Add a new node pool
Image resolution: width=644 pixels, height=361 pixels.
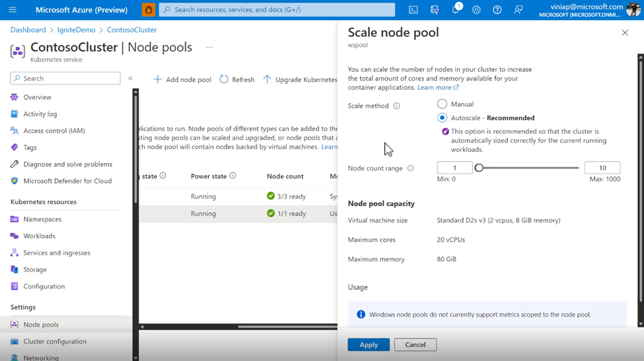[182, 80]
